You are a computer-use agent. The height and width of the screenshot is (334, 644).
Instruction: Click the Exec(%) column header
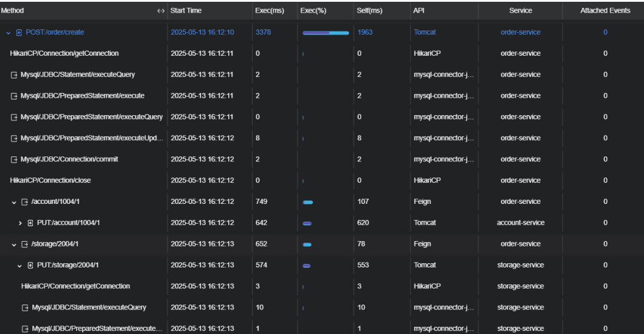[x=313, y=11]
